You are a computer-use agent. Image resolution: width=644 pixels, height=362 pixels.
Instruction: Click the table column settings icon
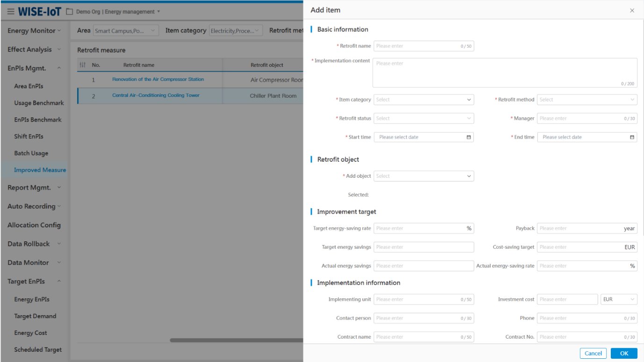83,65
